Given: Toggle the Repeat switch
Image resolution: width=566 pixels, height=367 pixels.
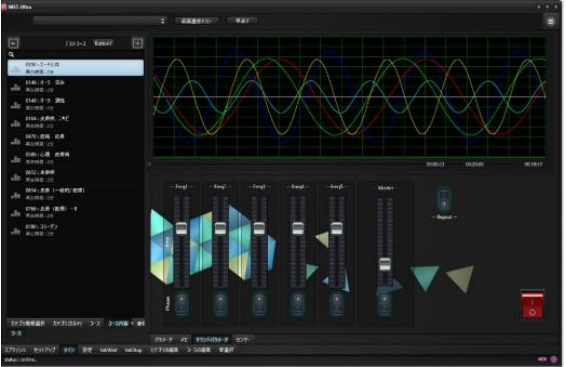Looking at the screenshot, I should click(x=444, y=200).
